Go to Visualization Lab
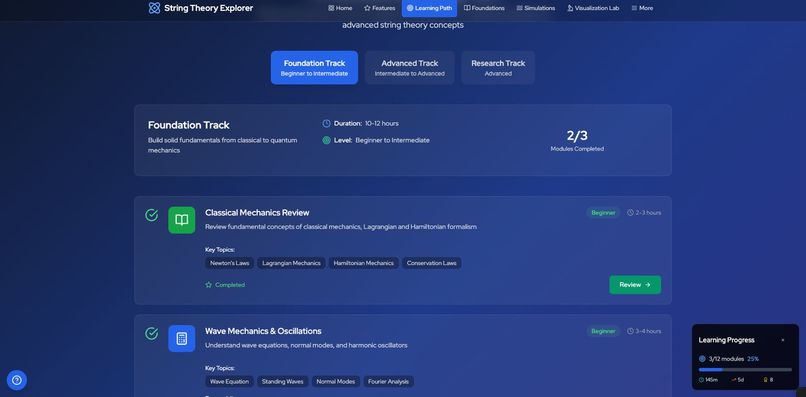806x397 pixels. 593,8
